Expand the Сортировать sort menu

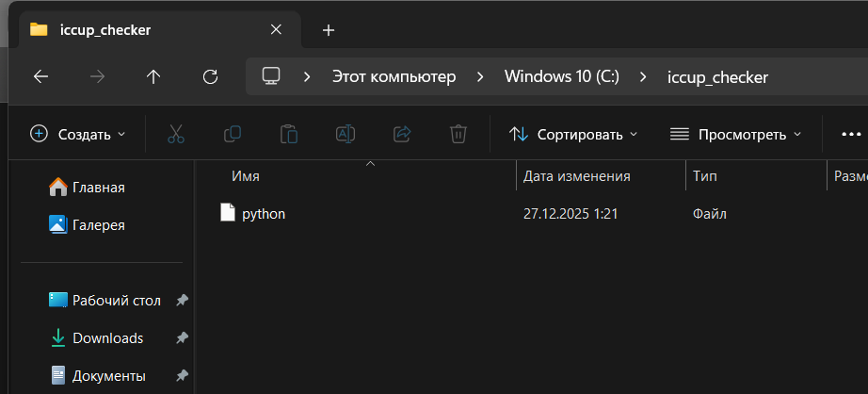[573, 134]
